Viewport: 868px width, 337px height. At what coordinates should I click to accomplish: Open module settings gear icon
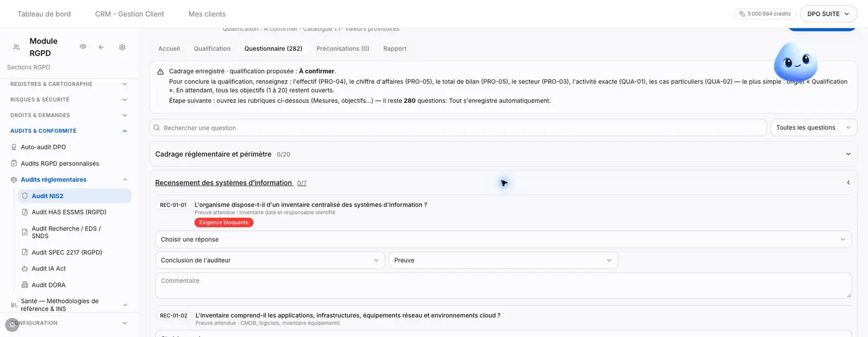122,47
